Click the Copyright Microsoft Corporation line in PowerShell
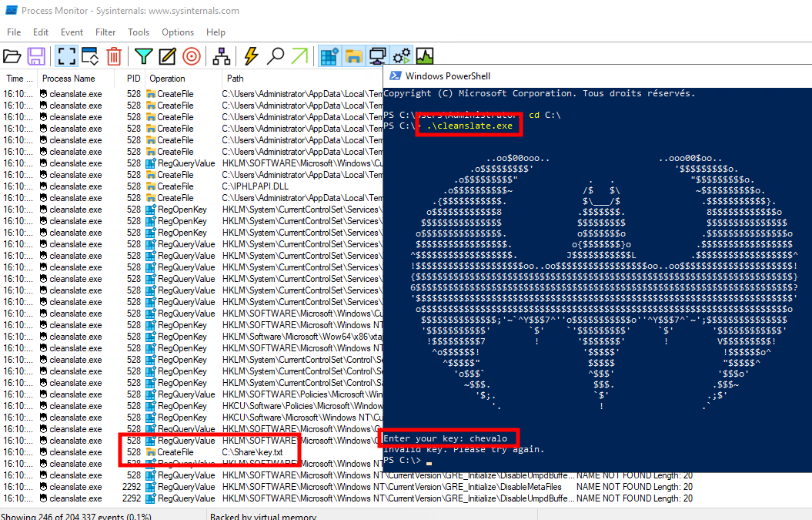Screen dimensions: 812x520 539,93
